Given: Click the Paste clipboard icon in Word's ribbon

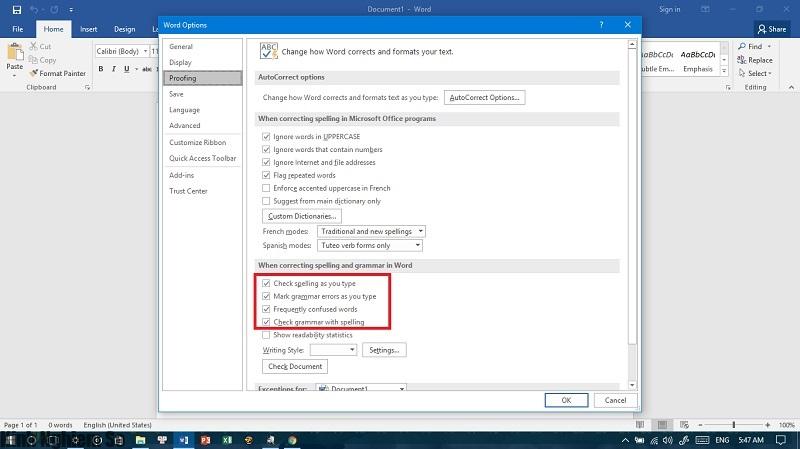Looking at the screenshot, I should [15, 52].
